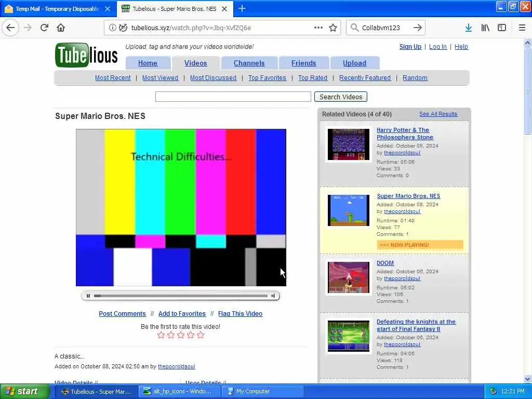Open Top Rated list
Screen dimensions: 532x399
pos(312,78)
